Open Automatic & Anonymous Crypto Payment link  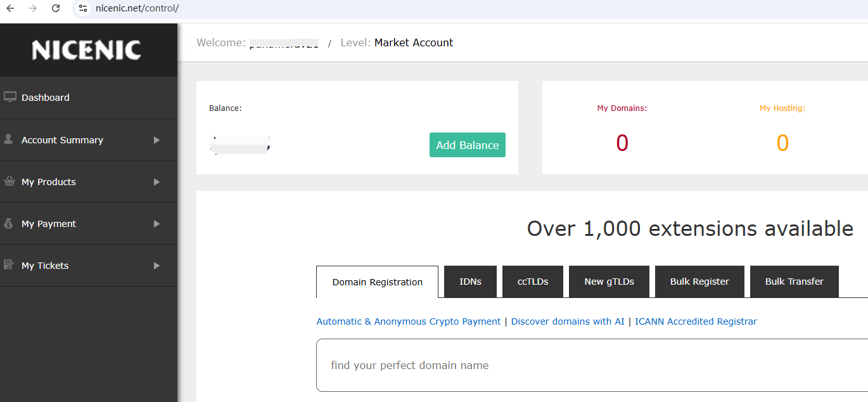(x=408, y=321)
